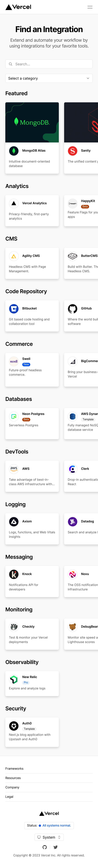
Task: Click the 2023 Vercel copyright text
Action: point(49,855)
